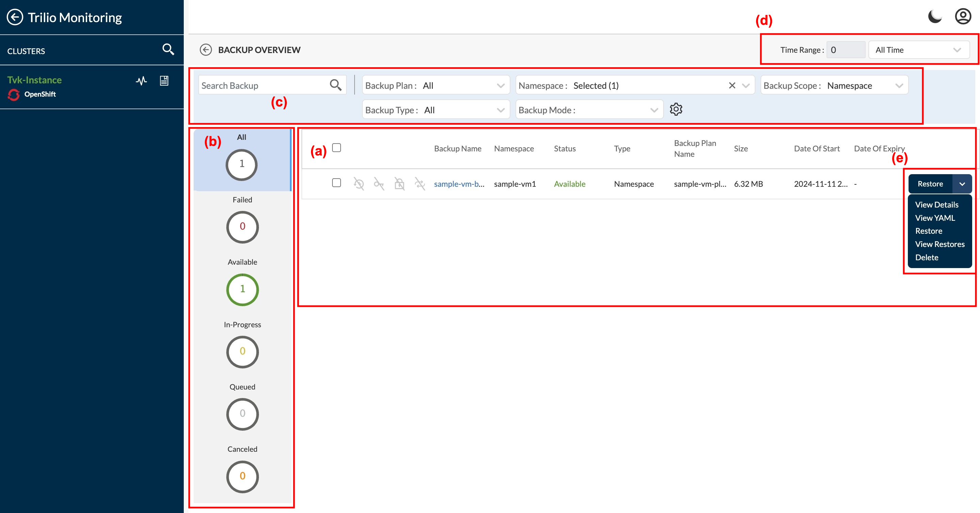This screenshot has height=513, width=980.
Task: Click the OpenShift logo icon
Action: tap(14, 95)
